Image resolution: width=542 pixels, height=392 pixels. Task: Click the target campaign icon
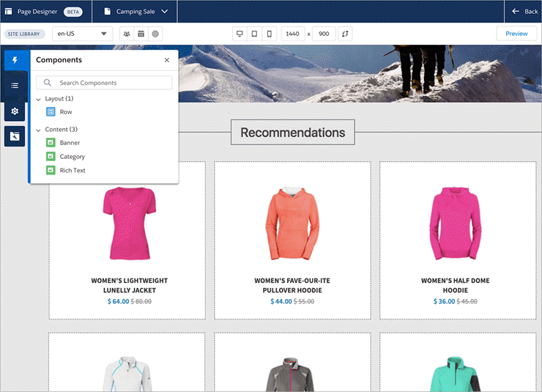[155, 34]
